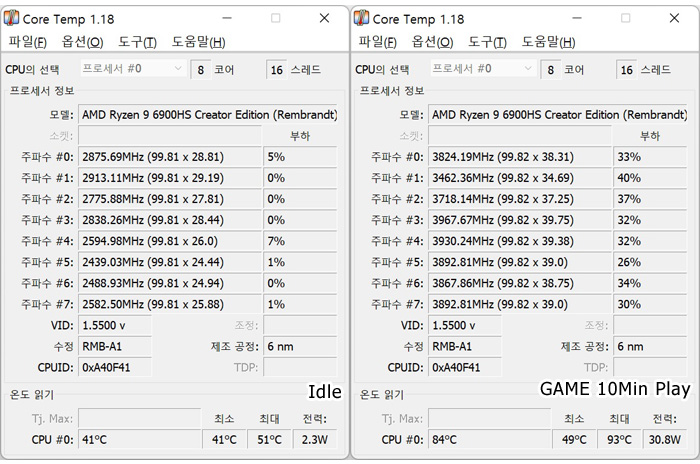Screen dimensions: 700x464
Task: Select 3718.14MHz frequency #2 value
Action: 520,199
